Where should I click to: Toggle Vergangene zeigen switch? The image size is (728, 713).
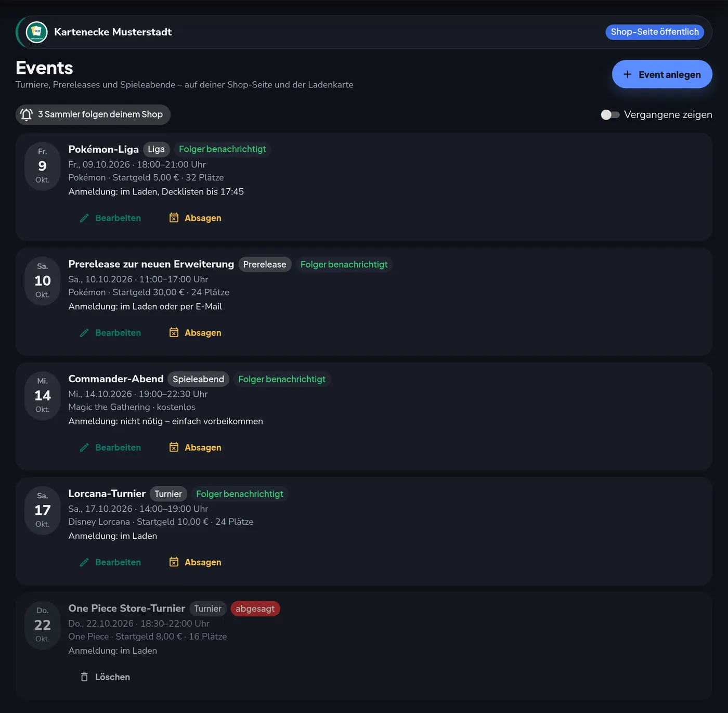tap(610, 114)
